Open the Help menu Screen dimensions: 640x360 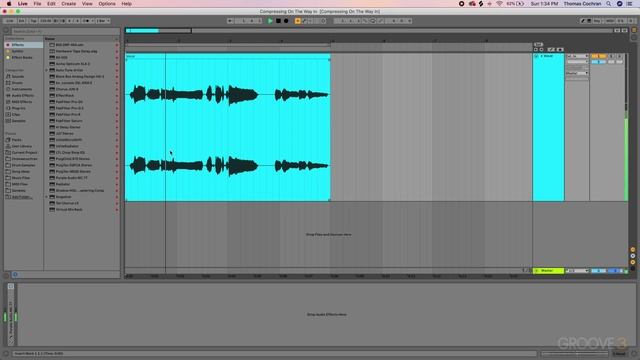coord(127,4)
